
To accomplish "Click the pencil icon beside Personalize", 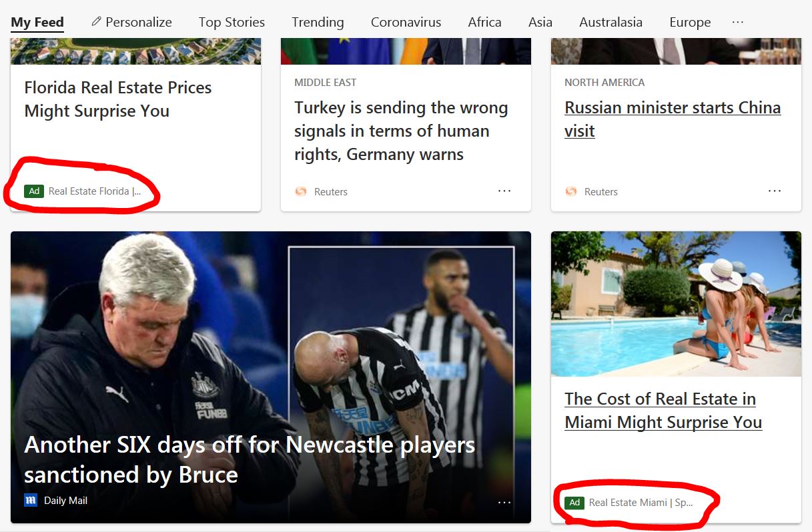I will [96, 21].
